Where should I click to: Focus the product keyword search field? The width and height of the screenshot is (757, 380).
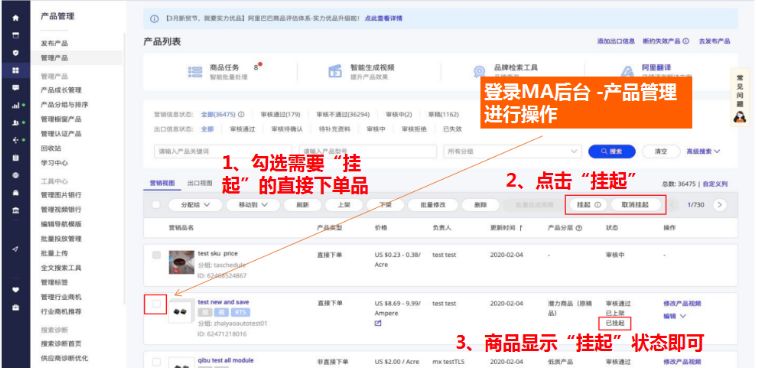tap(223, 152)
